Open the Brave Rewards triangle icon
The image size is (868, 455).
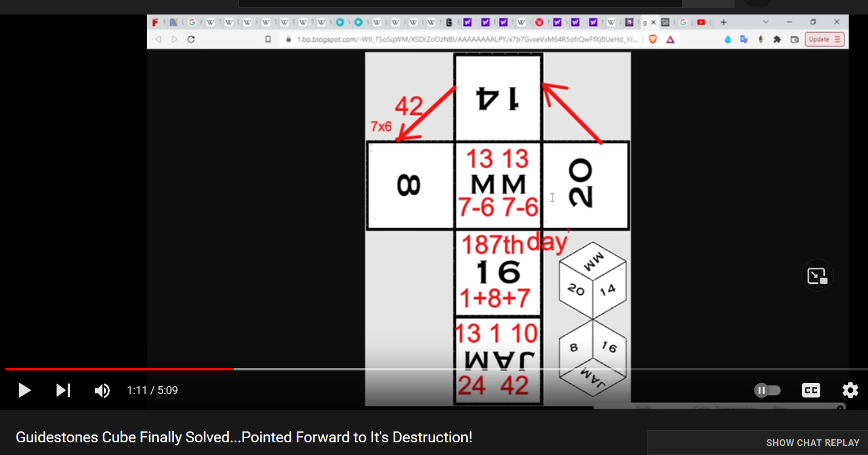pos(670,39)
